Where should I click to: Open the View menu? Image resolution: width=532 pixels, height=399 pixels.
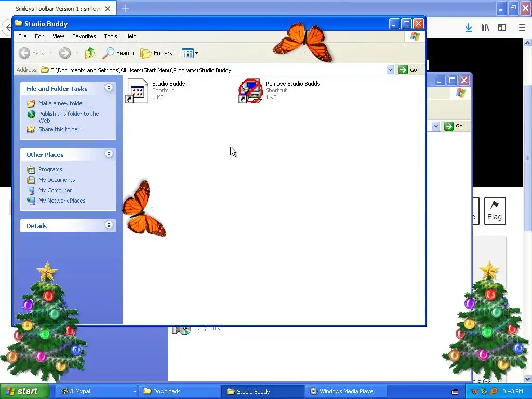[x=58, y=36]
